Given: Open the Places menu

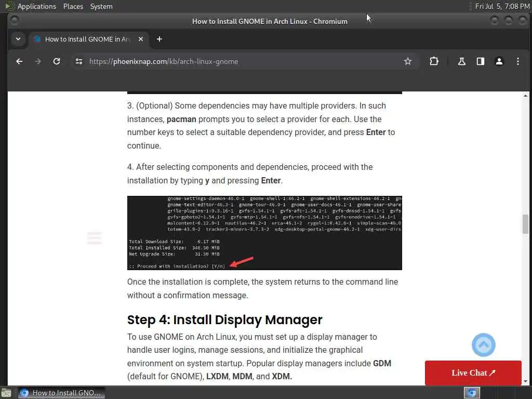Looking at the screenshot, I should (73, 6).
